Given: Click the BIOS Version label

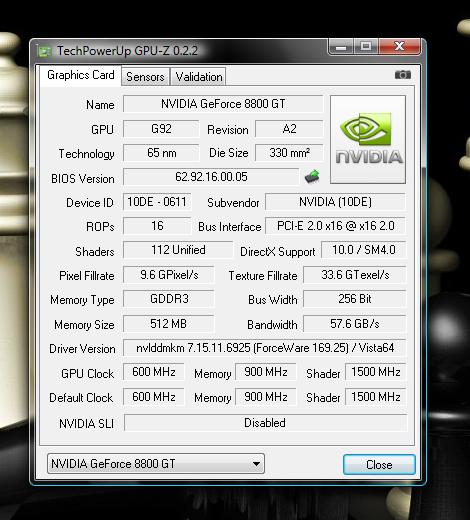Looking at the screenshot, I should point(83,179).
